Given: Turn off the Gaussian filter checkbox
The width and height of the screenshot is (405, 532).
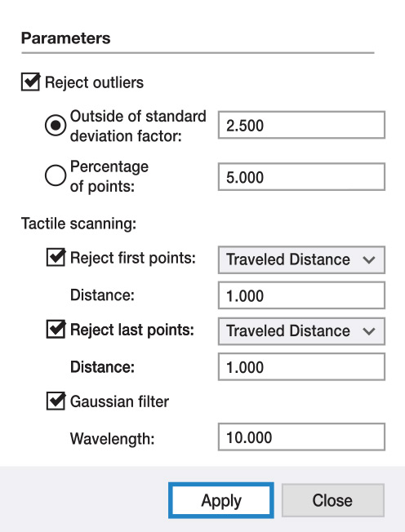Looking at the screenshot, I should click(x=56, y=401).
